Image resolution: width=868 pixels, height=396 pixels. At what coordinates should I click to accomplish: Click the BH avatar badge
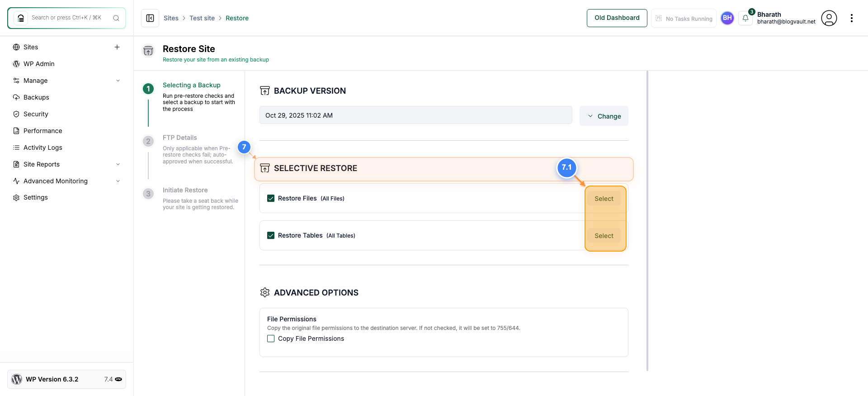[x=727, y=18]
